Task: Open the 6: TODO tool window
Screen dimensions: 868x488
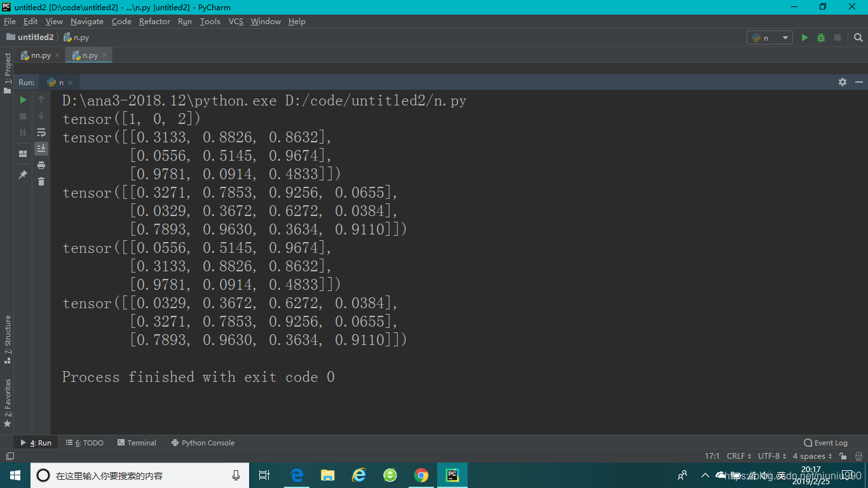Action: pyautogui.click(x=85, y=443)
